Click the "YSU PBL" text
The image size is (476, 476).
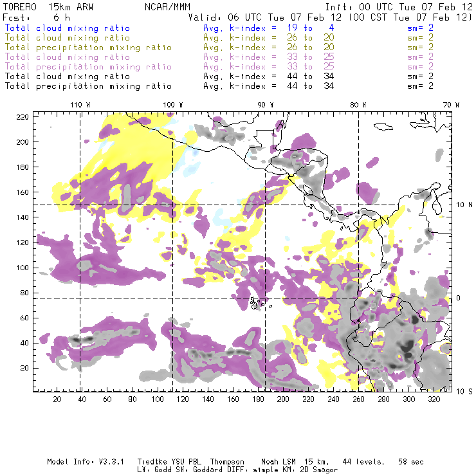(186, 462)
